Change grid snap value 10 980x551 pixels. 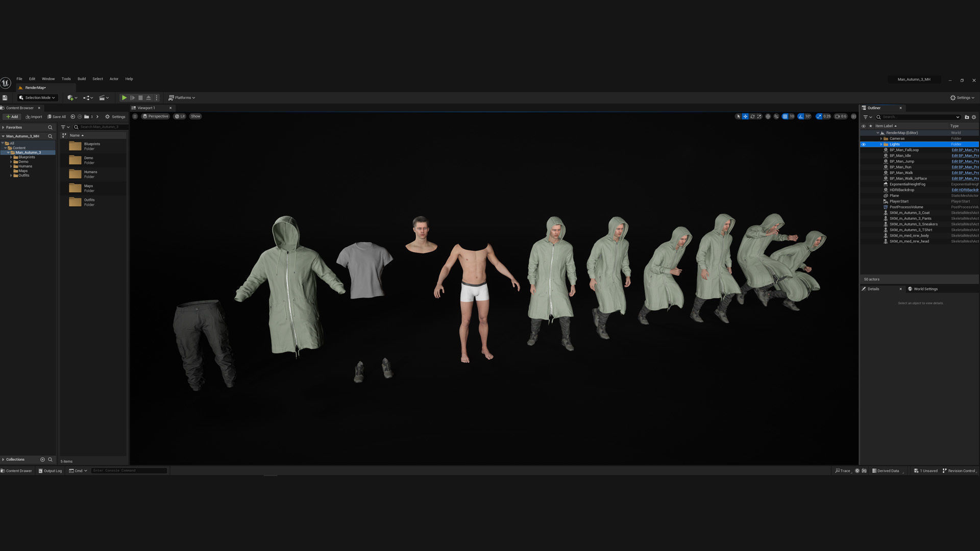[792, 116]
